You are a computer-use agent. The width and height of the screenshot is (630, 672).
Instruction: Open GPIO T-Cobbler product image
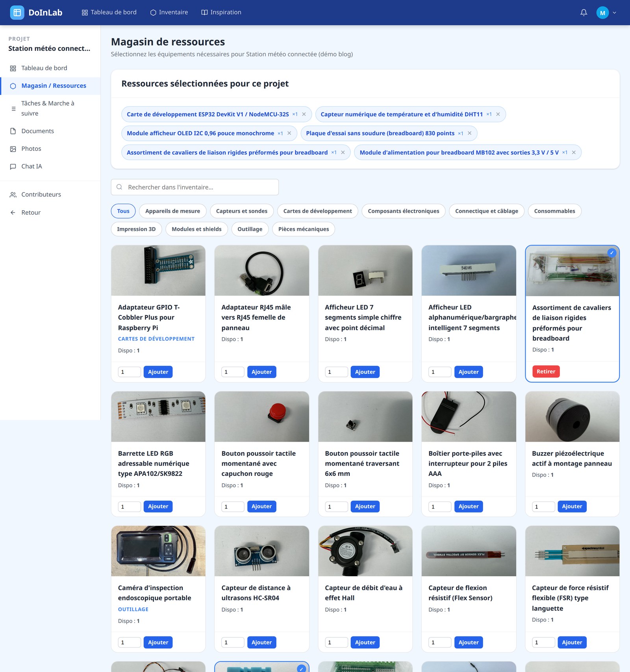(x=158, y=271)
